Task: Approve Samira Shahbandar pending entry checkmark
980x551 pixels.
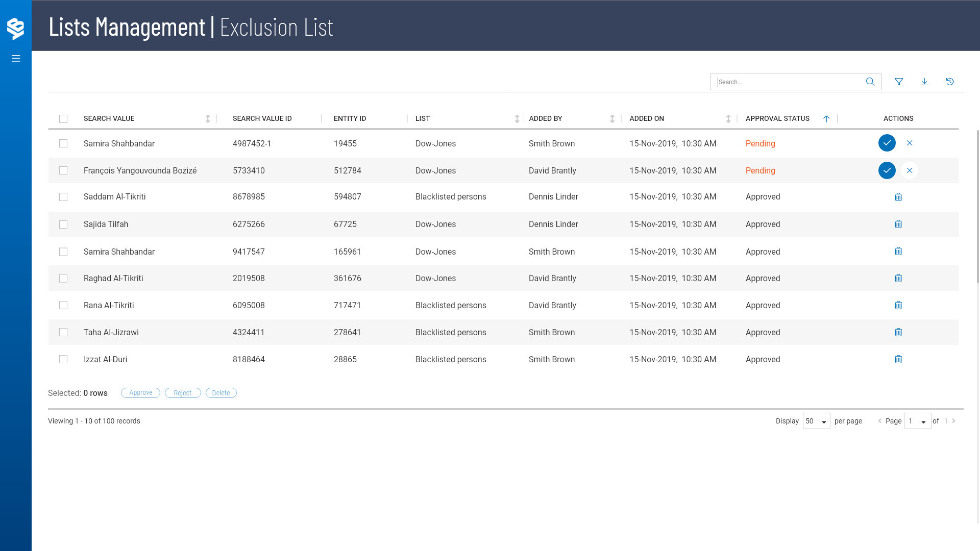Action: 887,143
